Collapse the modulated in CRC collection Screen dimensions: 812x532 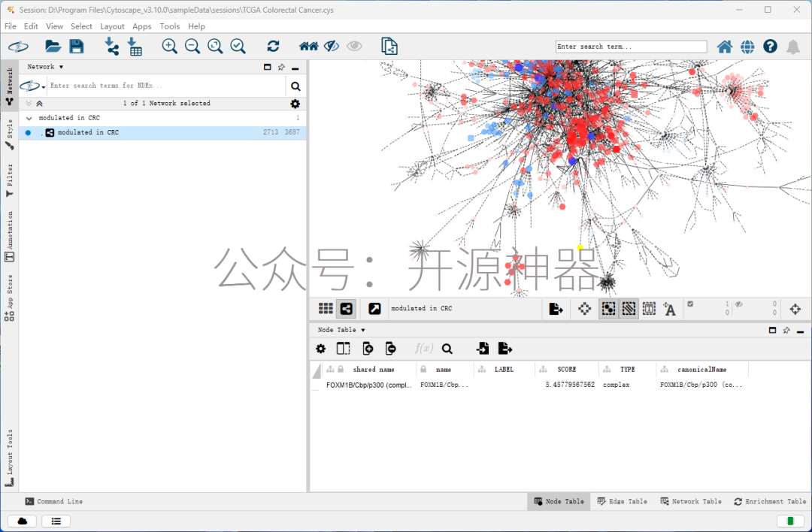coord(29,118)
